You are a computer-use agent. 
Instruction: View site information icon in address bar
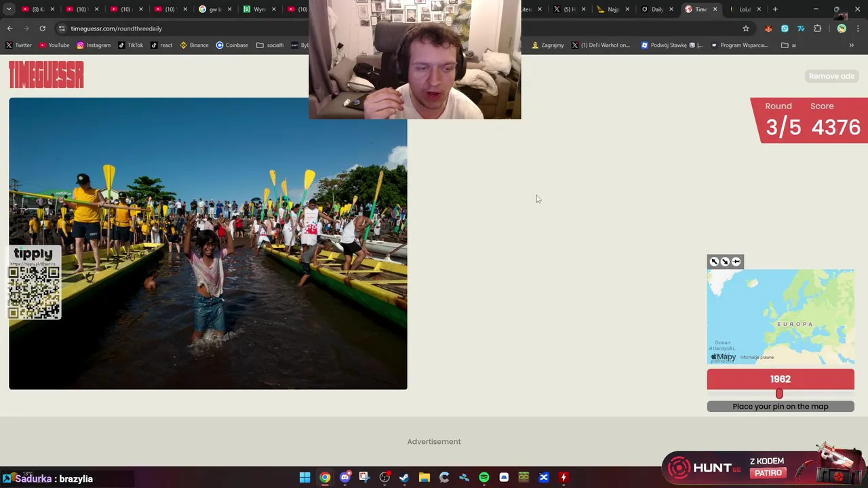click(62, 28)
